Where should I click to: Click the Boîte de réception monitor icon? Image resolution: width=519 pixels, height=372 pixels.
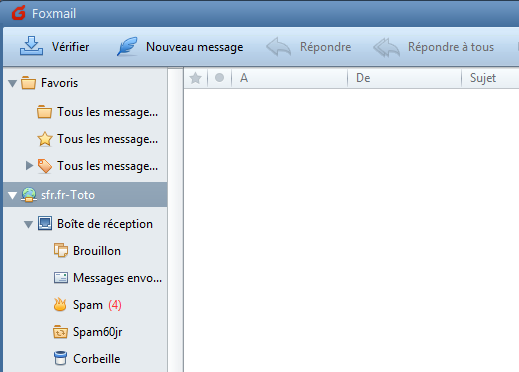pyautogui.click(x=45, y=223)
